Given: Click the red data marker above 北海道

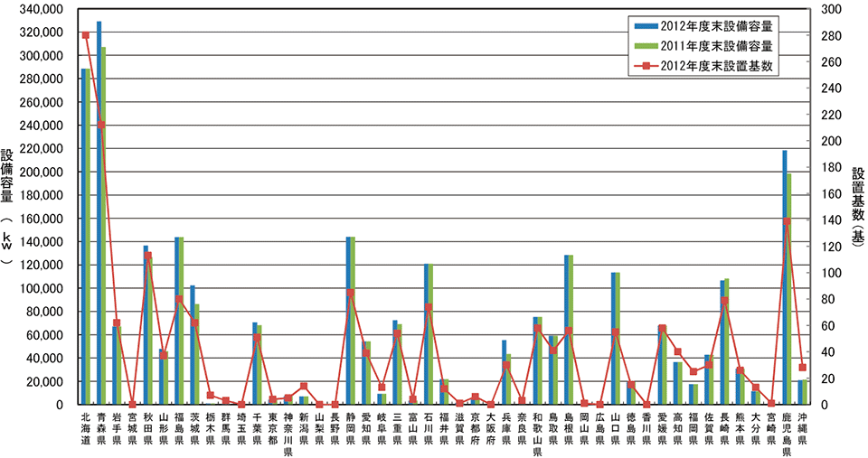Looking at the screenshot, I should 85,35.
